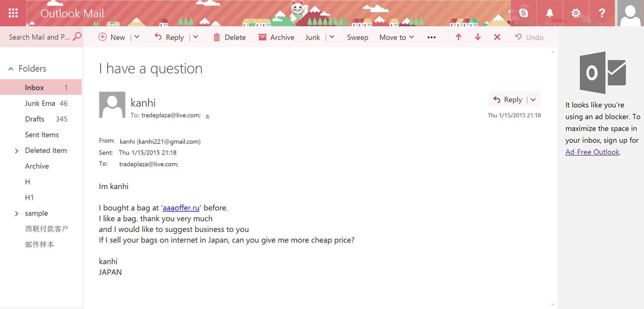Screen dimensions: 644x309
Task: Open the Junk options dropdown arrow
Action: coord(332,37)
